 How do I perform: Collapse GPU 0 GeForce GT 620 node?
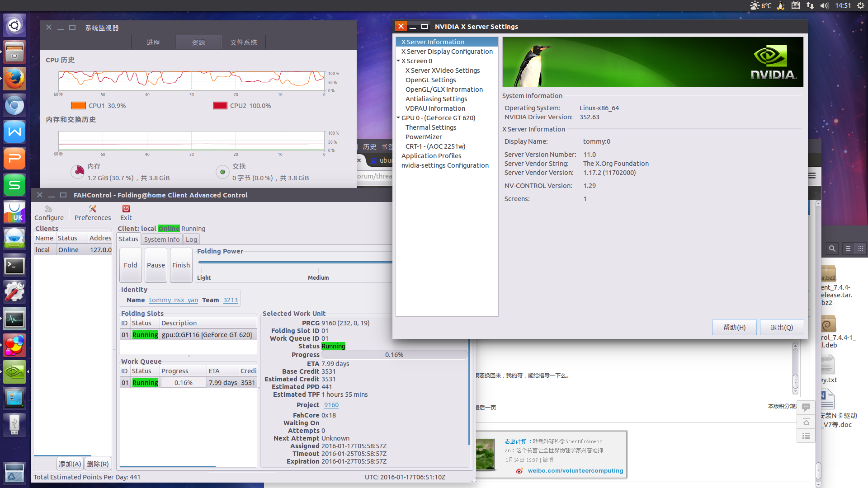click(x=398, y=117)
